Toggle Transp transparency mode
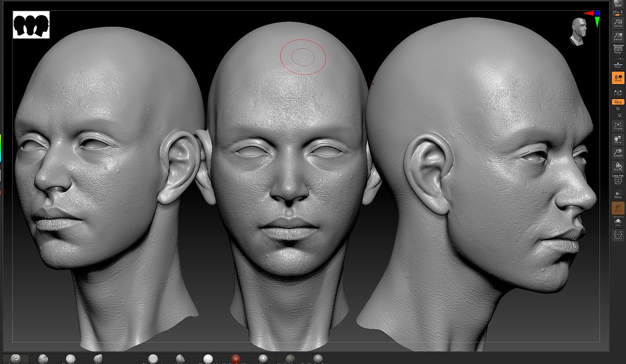The width and height of the screenshot is (626, 364). pos(618,194)
